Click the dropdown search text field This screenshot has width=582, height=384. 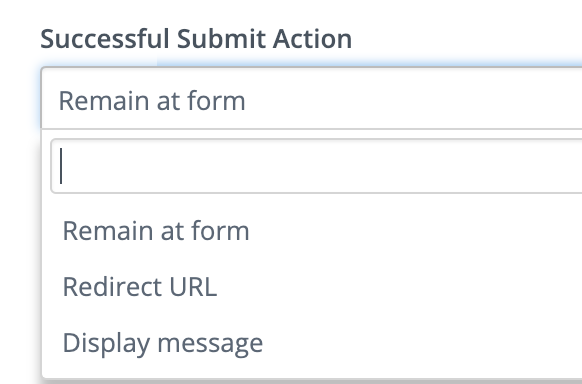[316, 166]
